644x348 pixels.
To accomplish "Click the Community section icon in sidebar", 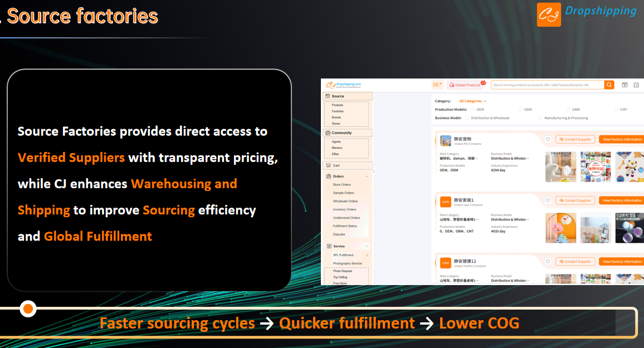I will click(328, 133).
